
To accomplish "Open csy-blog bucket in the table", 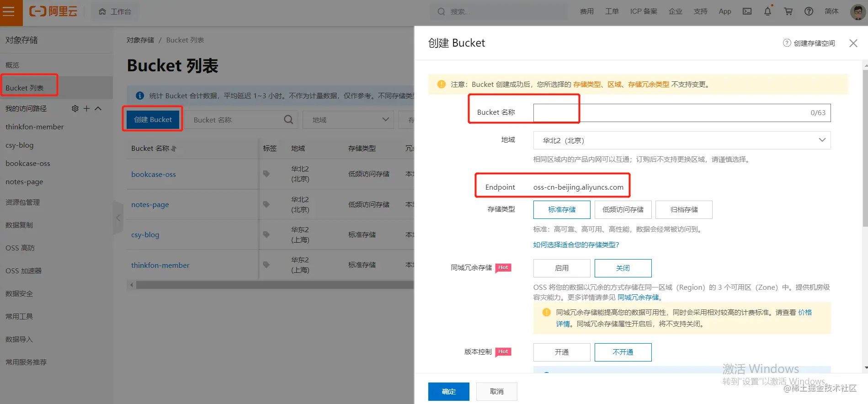I will click(x=145, y=234).
